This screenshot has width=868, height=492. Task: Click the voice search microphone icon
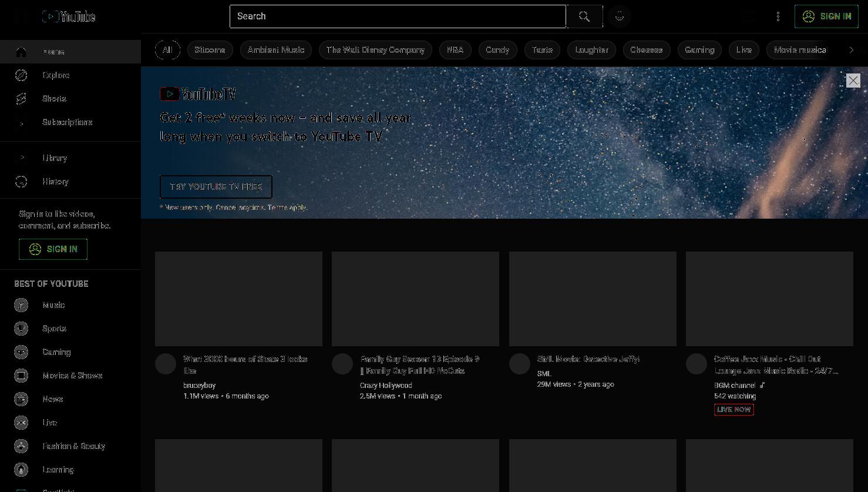click(x=620, y=16)
